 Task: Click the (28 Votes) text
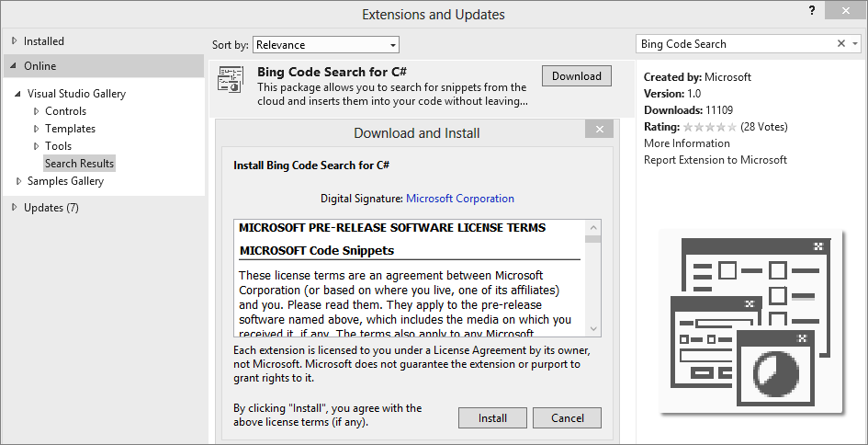click(x=764, y=127)
